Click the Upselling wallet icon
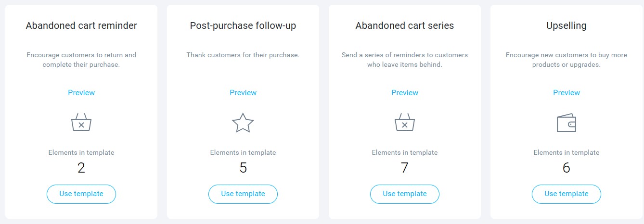 point(567,123)
